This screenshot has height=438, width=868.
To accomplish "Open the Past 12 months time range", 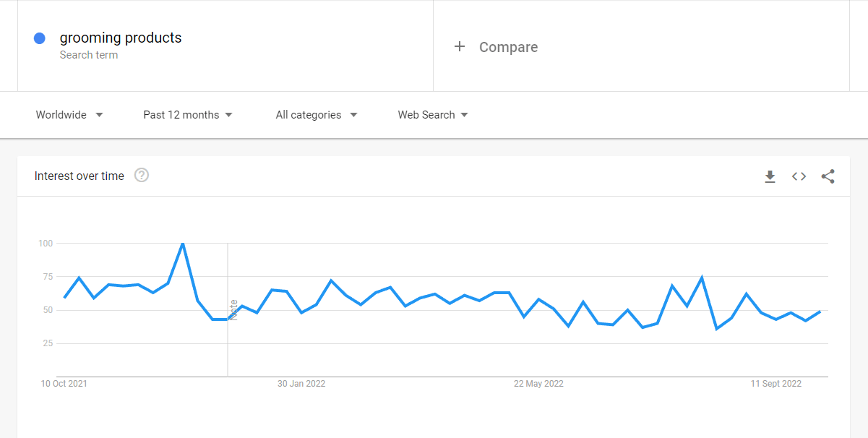I will pyautogui.click(x=188, y=115).
